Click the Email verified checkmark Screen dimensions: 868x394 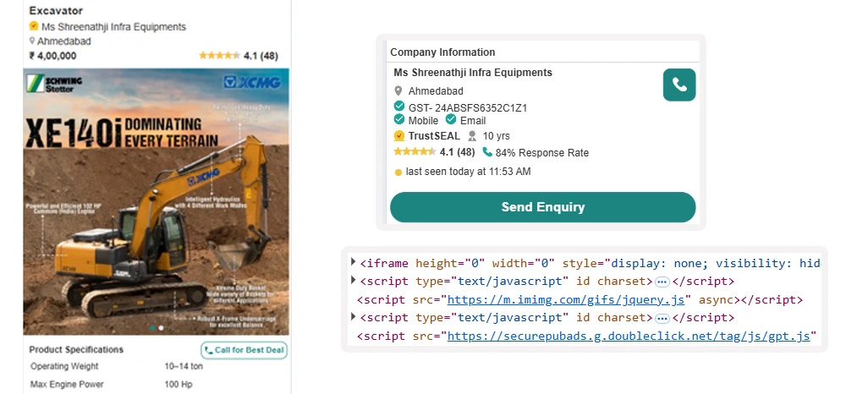point(451,120)
